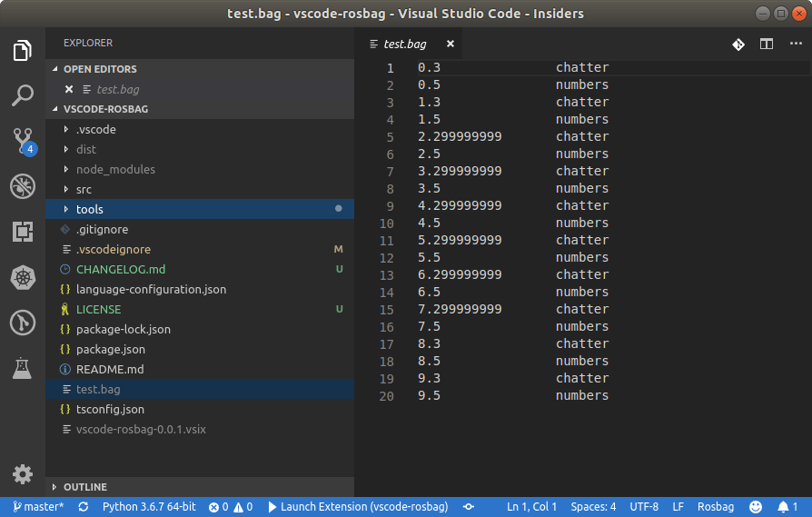
Task: Click the smiley feedback icon
Action: pos(756,507)
